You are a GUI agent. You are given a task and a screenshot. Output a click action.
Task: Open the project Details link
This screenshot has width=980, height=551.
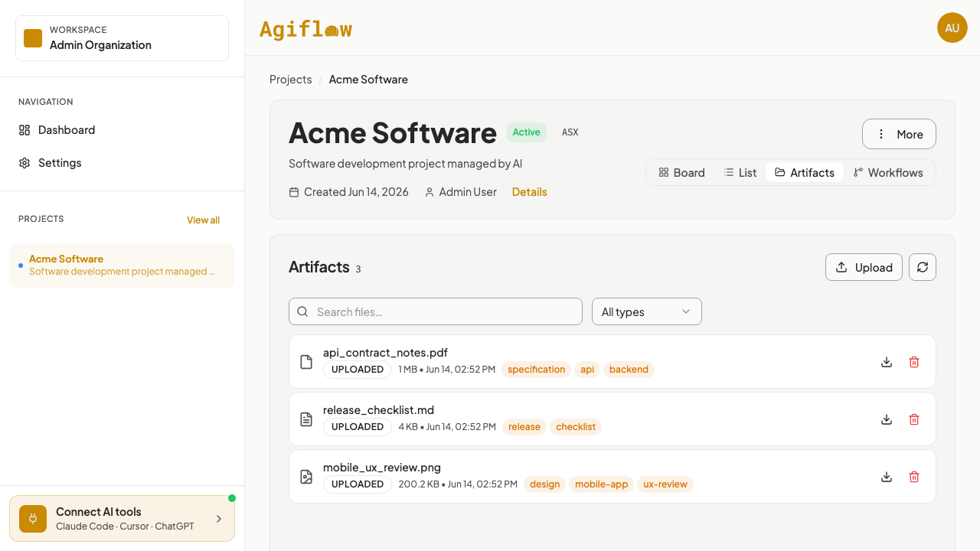530,192
